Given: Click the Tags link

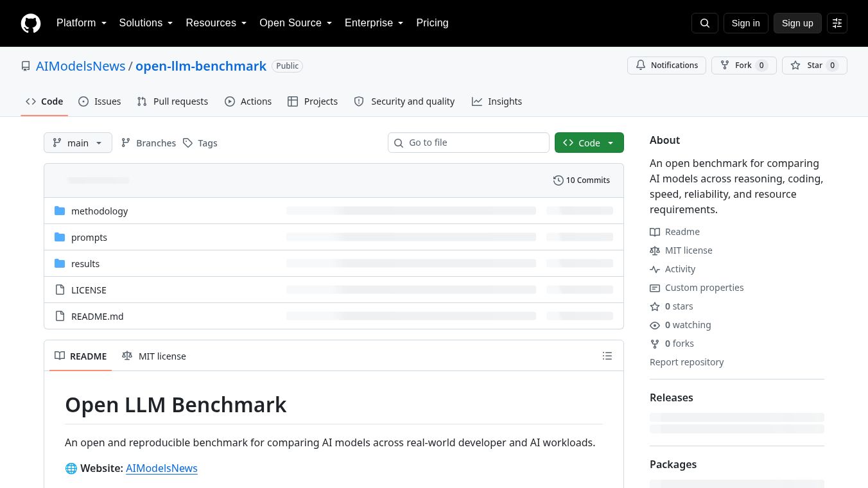Looking at the screenshot, I should click(200, 143).
